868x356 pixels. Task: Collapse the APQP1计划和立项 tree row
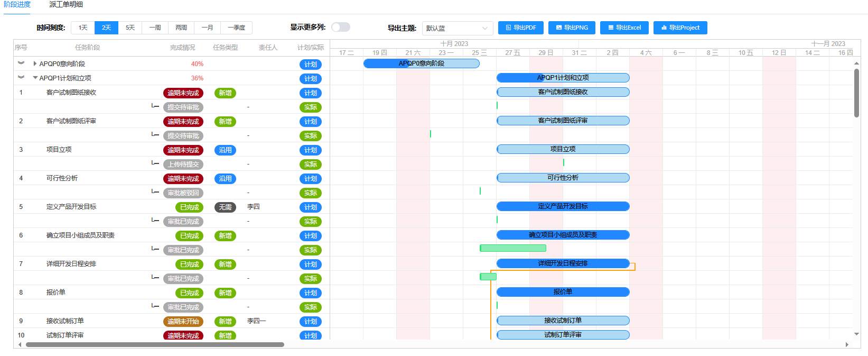coord(35,78)
